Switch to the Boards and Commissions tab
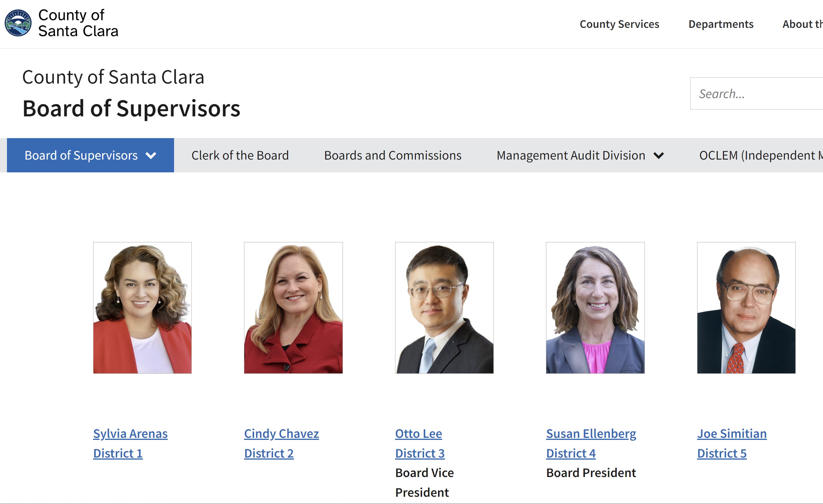 [393, 155]
